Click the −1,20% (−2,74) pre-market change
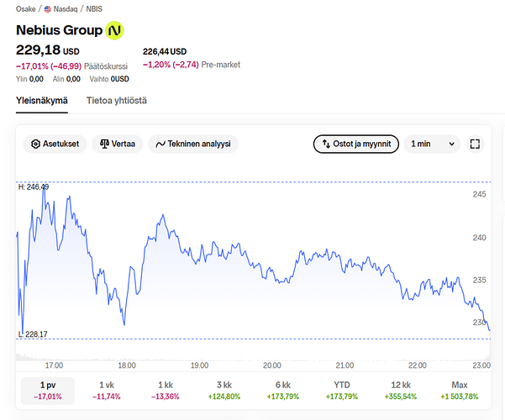The height and width of the screenshot is (420, 505). (x=171, y=65)
